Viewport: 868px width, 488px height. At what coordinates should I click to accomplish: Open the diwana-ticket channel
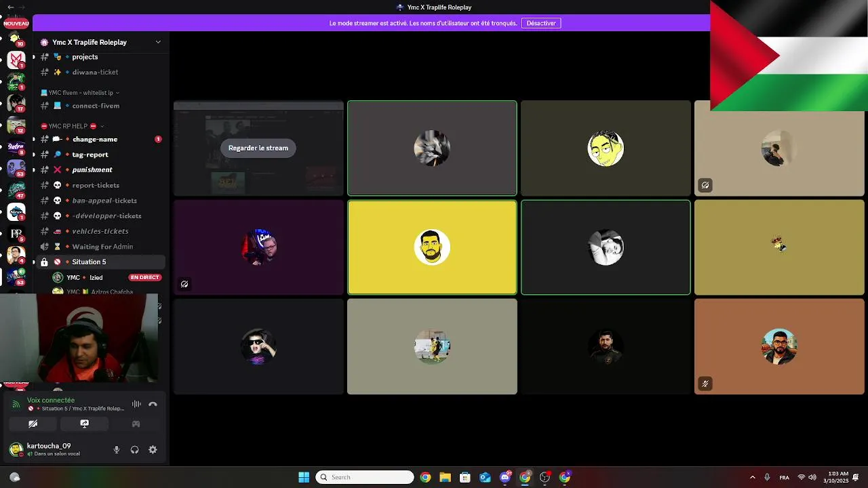pos(100,72)
